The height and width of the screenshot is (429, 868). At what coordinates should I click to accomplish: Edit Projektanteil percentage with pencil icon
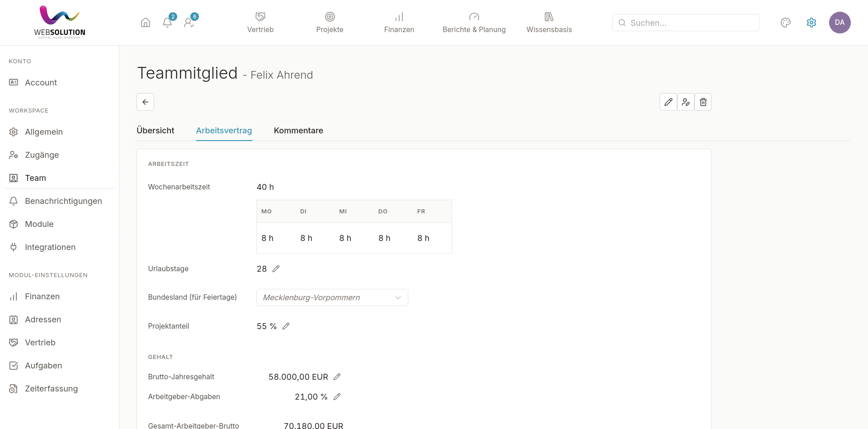(286, 326)
